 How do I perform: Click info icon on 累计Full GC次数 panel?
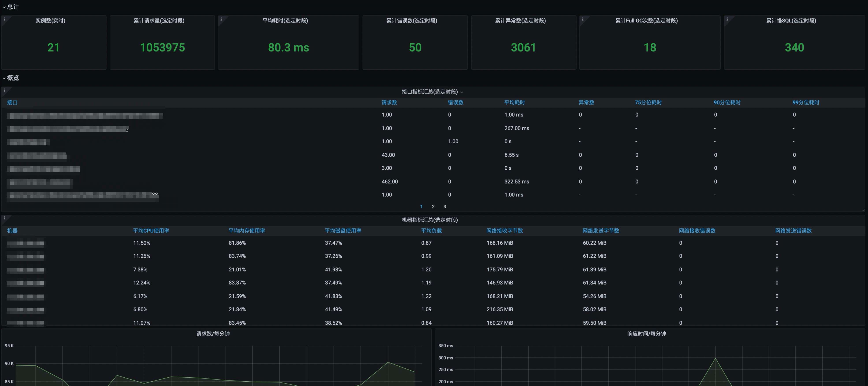(x=583, y=19)
